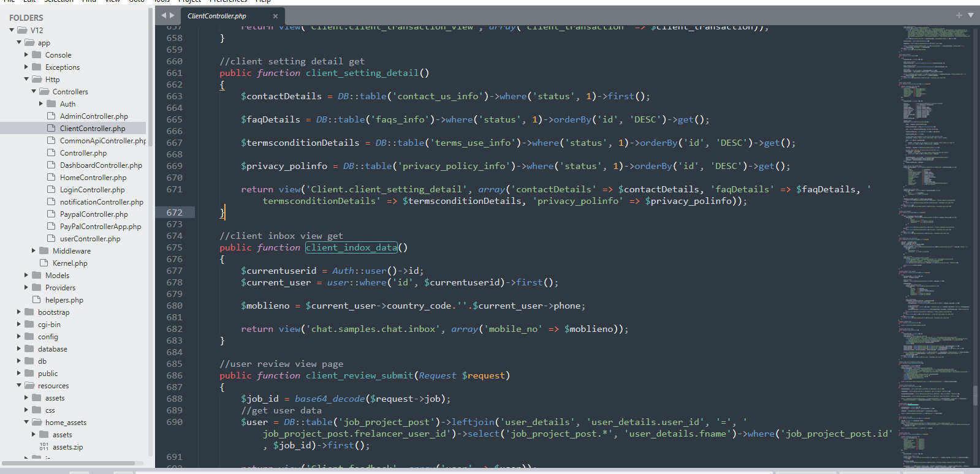The width and height of the screenshot is (980, 474).
Task: Select the ClientController.php editor tab
Action: coord(216,16)
